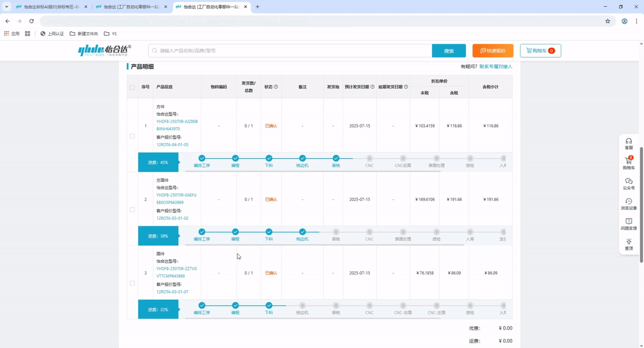
Task: Open the sidebar 购物车 cart icon
Action: pos(628,163)
